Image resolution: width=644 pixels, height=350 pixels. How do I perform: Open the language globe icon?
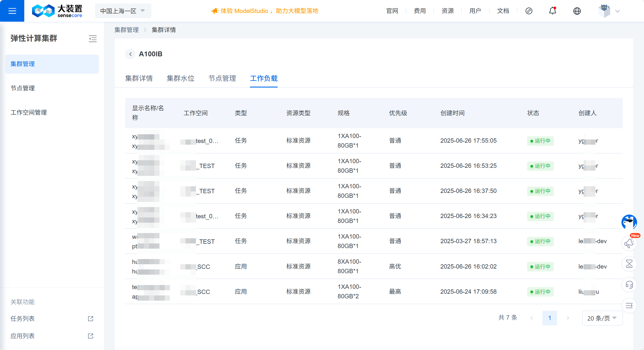point(577,11)
